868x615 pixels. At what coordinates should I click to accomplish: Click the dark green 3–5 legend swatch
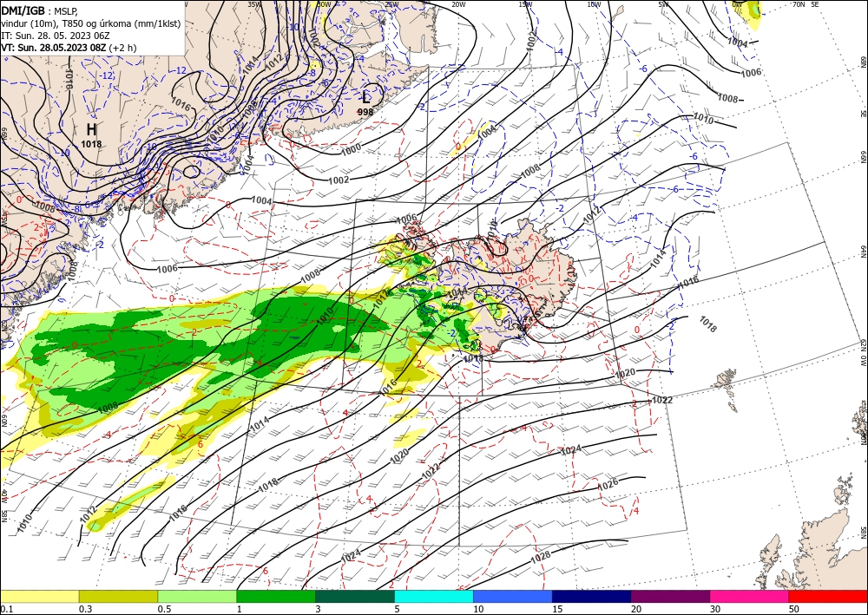[x=355, y=597]
